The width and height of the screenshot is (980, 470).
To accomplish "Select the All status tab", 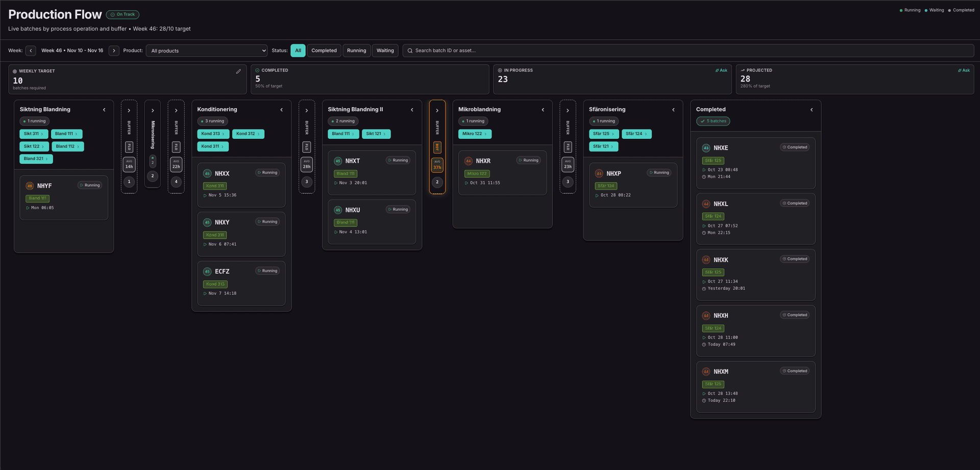I will coord(298,51).
